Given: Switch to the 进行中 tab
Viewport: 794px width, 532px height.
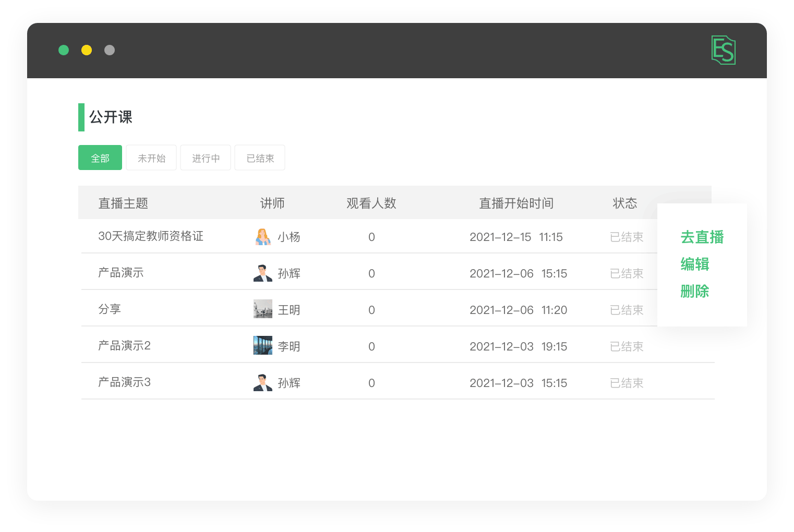Looking at the screenshot, I should click(x=206, y=158).
